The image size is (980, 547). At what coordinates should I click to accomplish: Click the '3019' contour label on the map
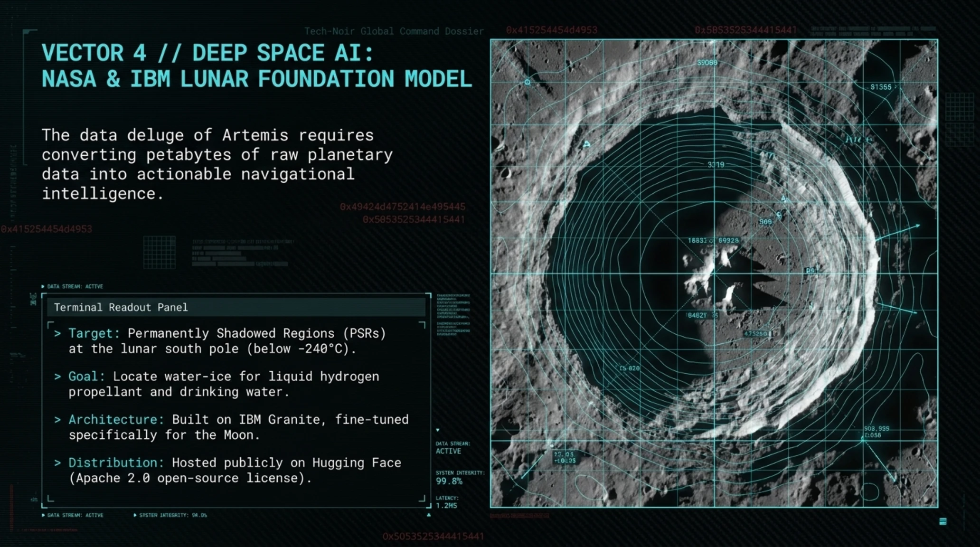(x=716, y=165)
